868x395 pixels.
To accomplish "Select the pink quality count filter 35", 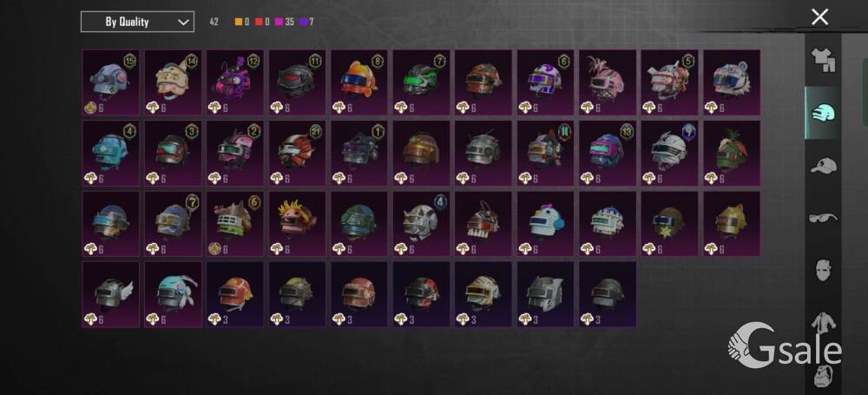I will point(285,23).
